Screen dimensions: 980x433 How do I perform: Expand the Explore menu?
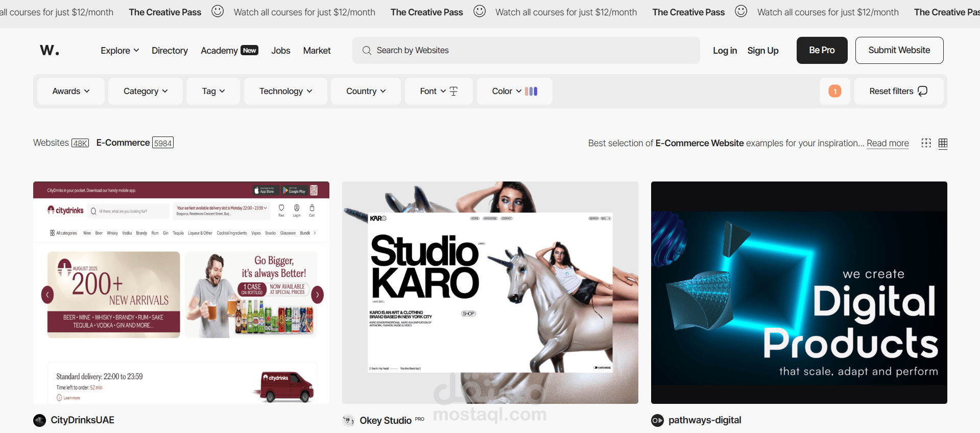pyautogui.click(x=120, y=50)
